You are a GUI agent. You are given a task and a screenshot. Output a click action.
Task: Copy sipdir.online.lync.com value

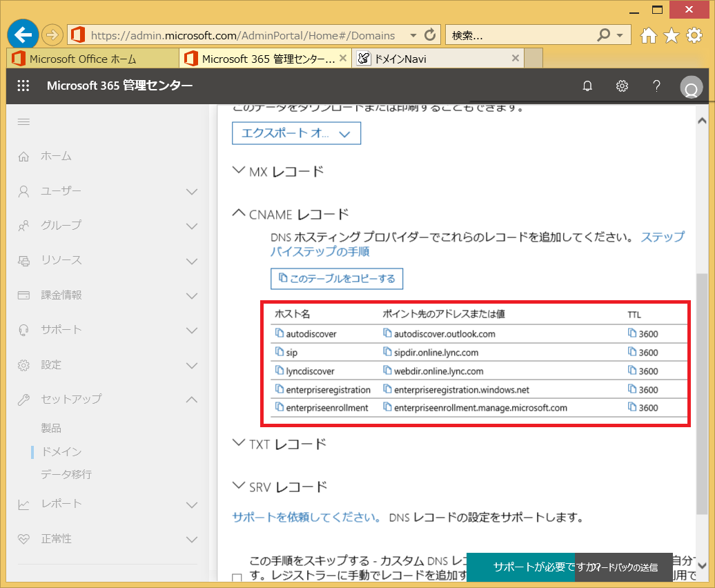pos(387,352)
